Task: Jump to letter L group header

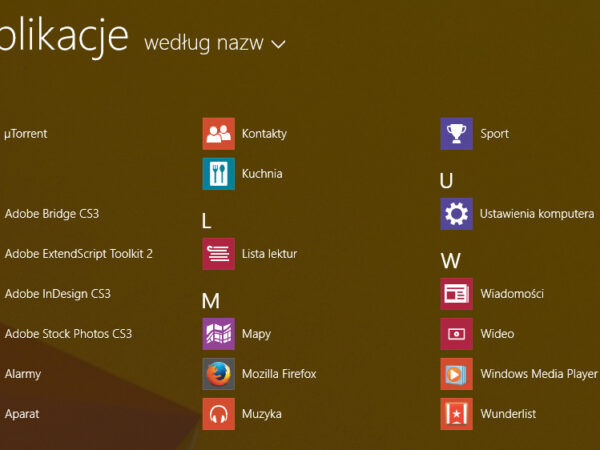Action: pyautogui.click(x=208, y=220)
